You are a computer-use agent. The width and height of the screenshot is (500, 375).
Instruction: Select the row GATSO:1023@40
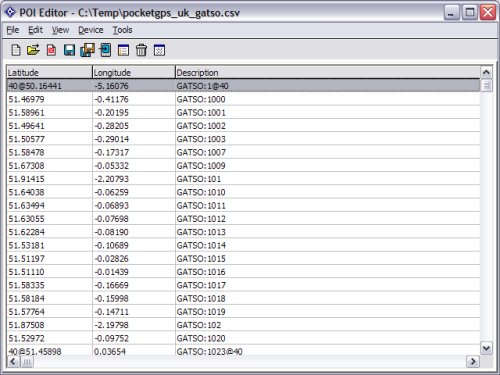243,351
